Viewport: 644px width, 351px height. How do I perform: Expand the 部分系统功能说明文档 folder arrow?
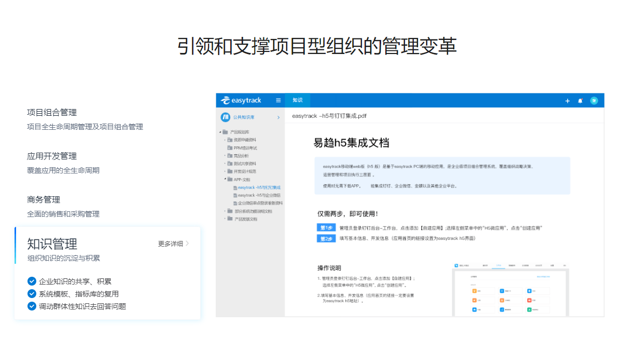pyautogui.click(x=225, y=211)
